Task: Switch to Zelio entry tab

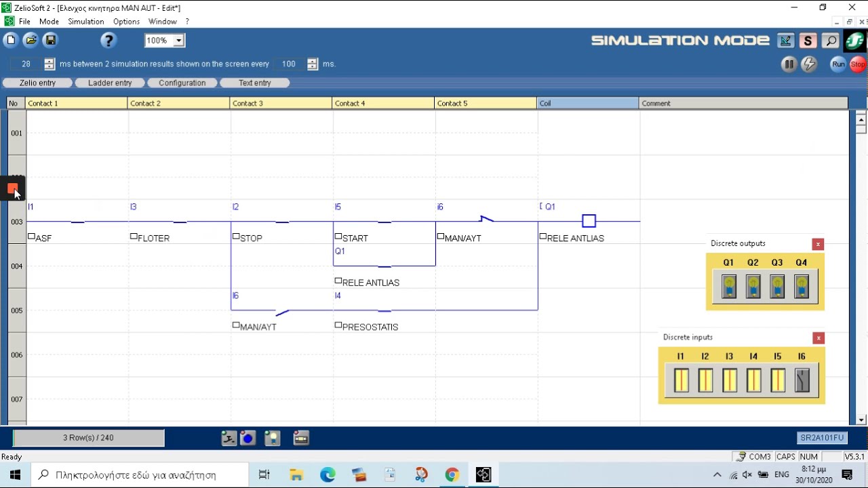Action: 38,83
